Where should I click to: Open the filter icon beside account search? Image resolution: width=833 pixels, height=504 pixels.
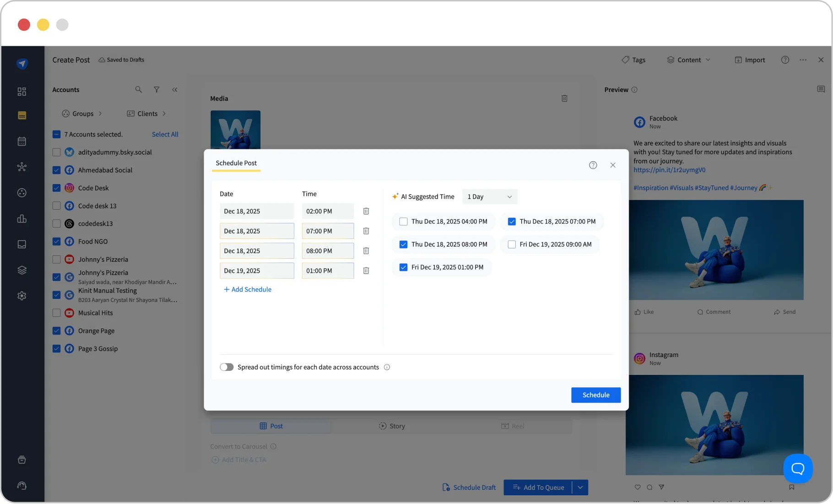click(157, 89)
